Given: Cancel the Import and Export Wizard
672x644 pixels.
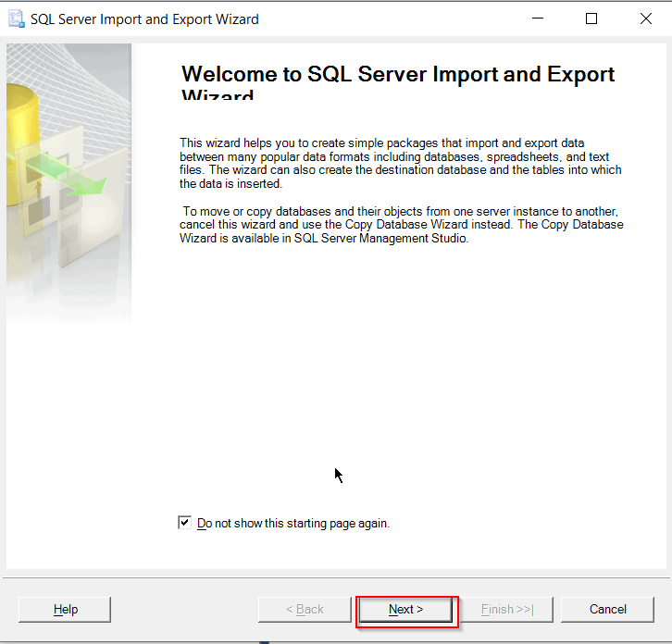Looking at the screenshot, I should point(607,609).
